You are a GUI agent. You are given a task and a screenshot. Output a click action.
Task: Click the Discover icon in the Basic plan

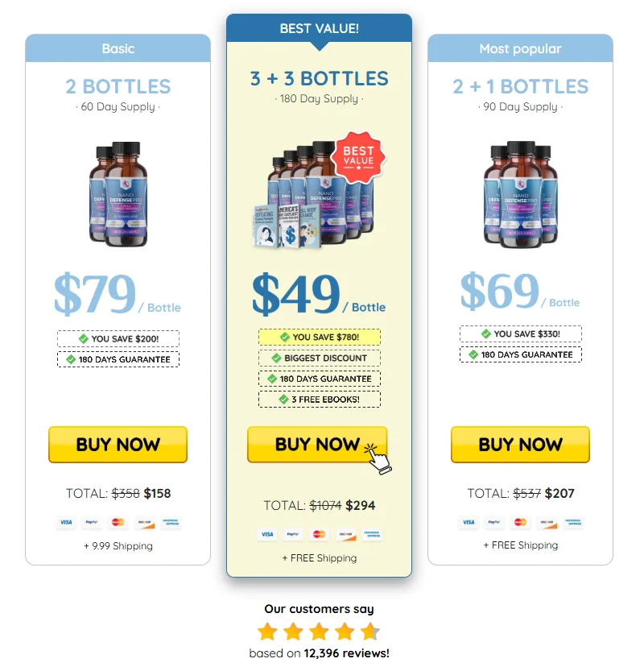(x=145, y=522)
